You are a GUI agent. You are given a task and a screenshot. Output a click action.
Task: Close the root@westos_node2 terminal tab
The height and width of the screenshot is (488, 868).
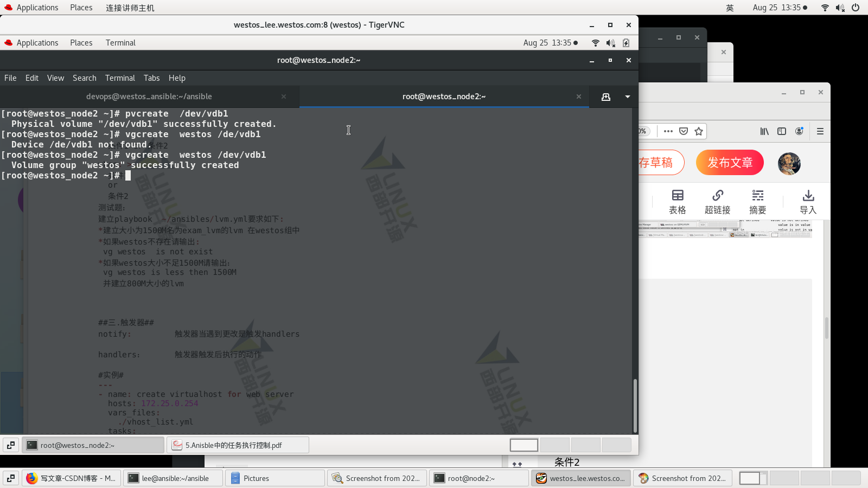(579, 97)
